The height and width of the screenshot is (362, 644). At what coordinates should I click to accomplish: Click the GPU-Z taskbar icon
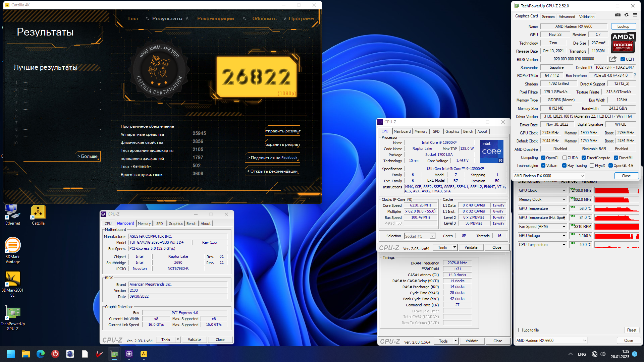tap(114, 354)
